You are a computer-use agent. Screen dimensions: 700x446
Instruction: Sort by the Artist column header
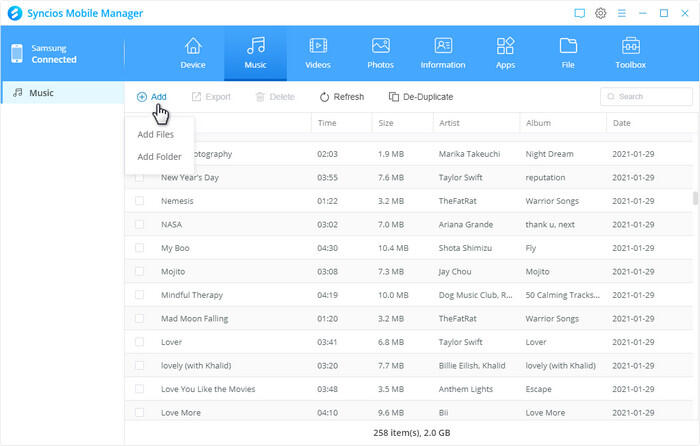pos(476,123)
